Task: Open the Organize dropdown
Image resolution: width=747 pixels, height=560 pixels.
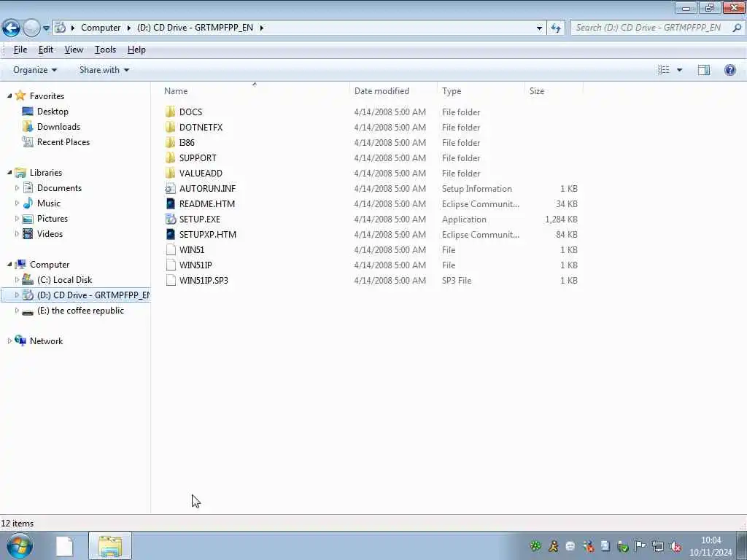Action: point(35,70)
